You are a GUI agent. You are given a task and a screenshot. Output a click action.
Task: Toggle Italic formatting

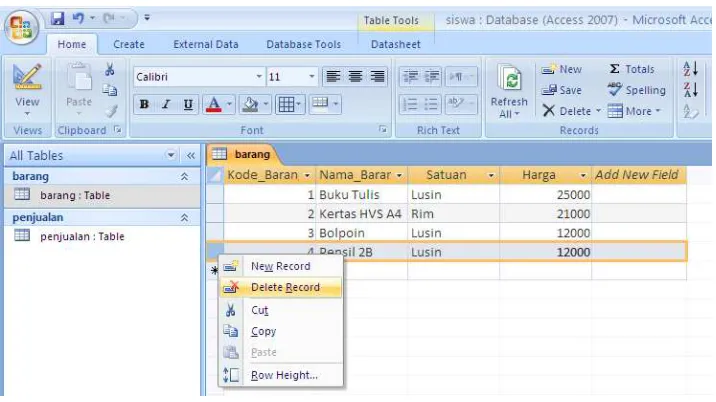click(x=166, y=105)
